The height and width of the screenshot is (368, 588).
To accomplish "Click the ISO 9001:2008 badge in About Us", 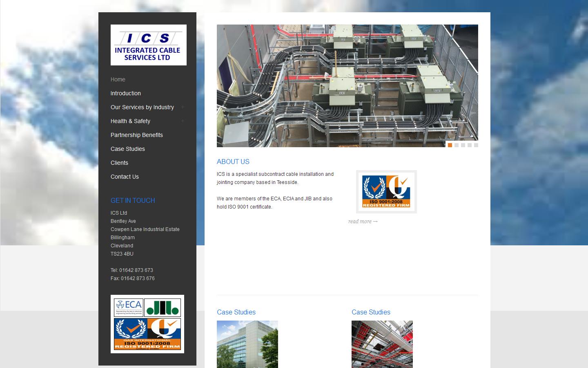I will [386, 191].
